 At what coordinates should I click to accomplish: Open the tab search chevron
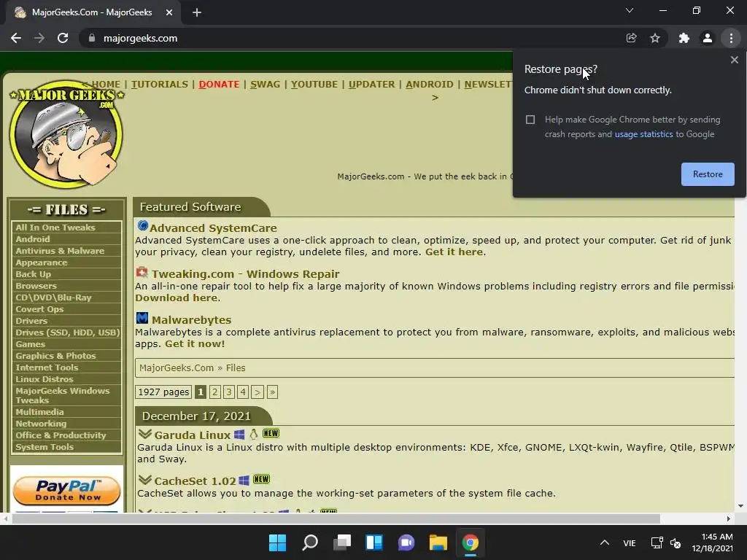click(630, 10)
